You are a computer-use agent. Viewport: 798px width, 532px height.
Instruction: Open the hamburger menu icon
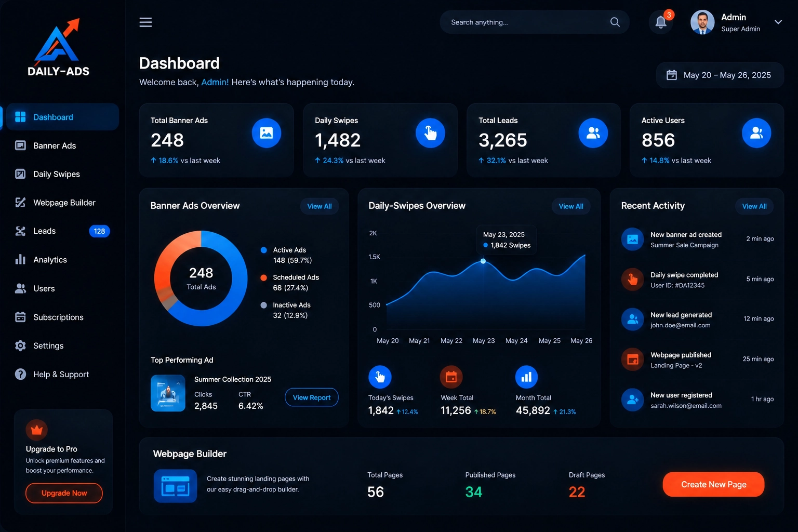(x=145, y=22)
